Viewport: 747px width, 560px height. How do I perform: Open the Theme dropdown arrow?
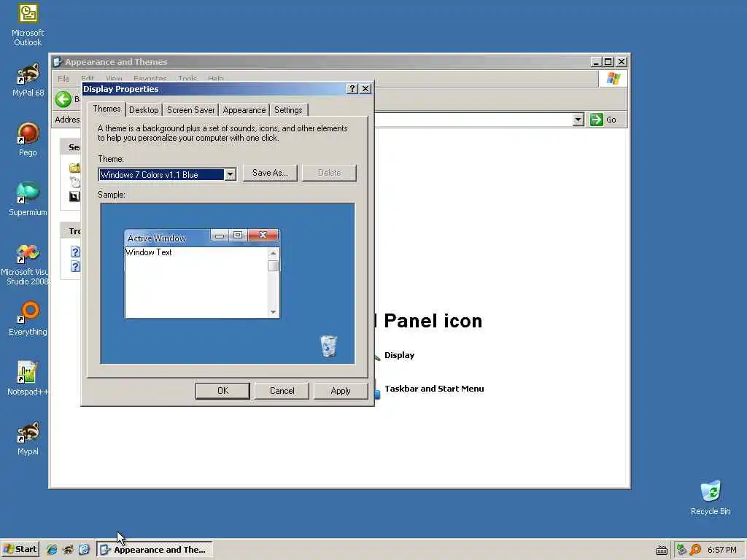point(230,174)
